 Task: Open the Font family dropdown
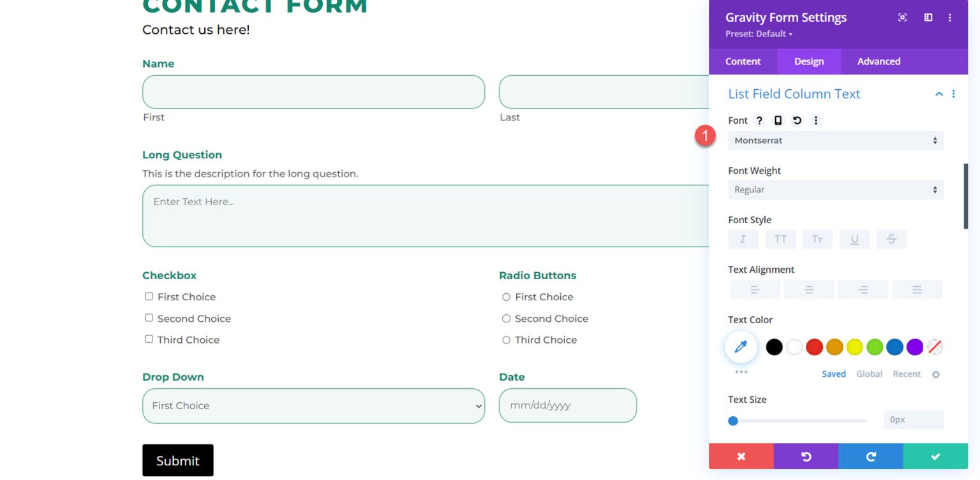(x=836, y=140)
